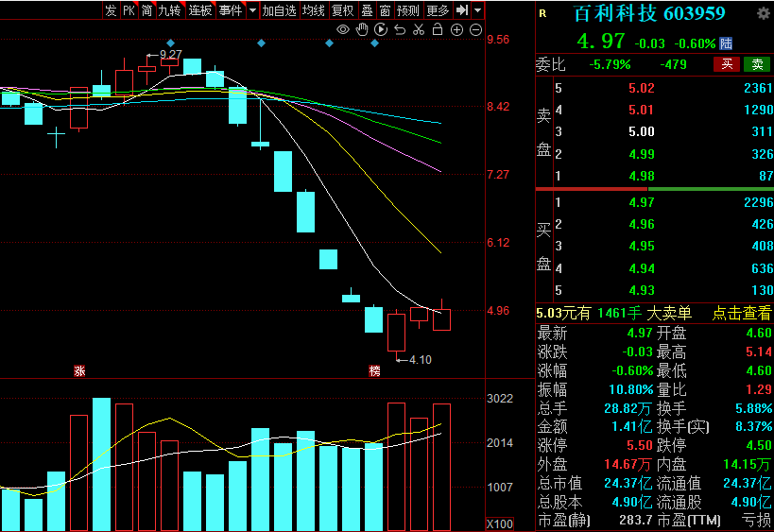
Task: Zoom in with the plus icon
Action: [x=456, y=30]
